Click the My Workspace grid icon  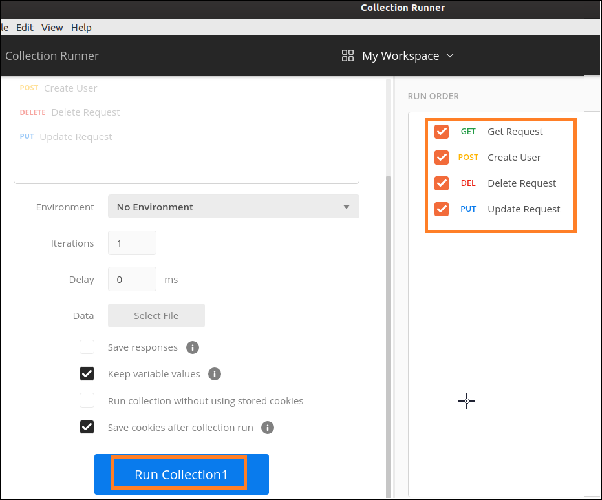point(348,56)
